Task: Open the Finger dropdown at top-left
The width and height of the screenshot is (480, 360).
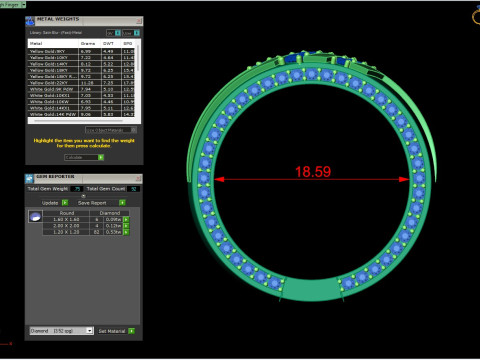Action: click(23, 5)
